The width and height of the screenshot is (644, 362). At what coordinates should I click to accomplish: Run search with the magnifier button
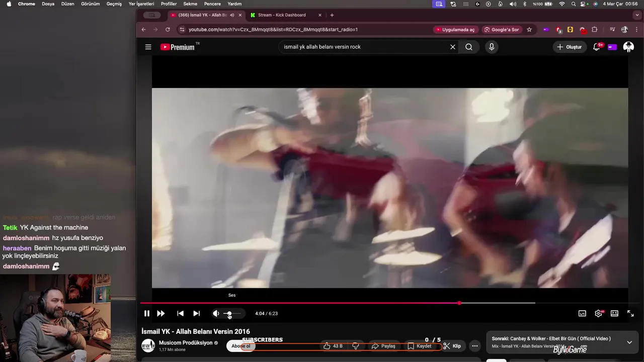469,47
